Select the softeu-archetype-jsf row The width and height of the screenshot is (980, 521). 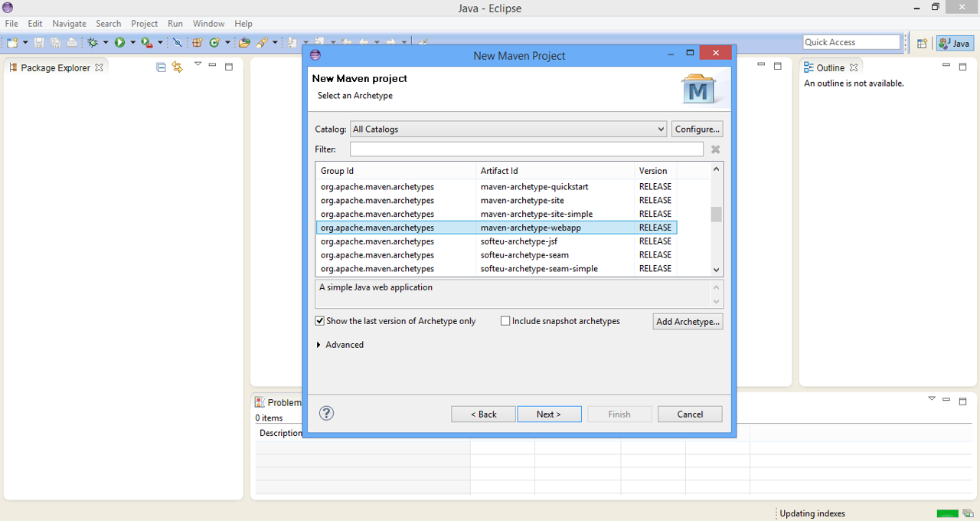coord(496,241)
